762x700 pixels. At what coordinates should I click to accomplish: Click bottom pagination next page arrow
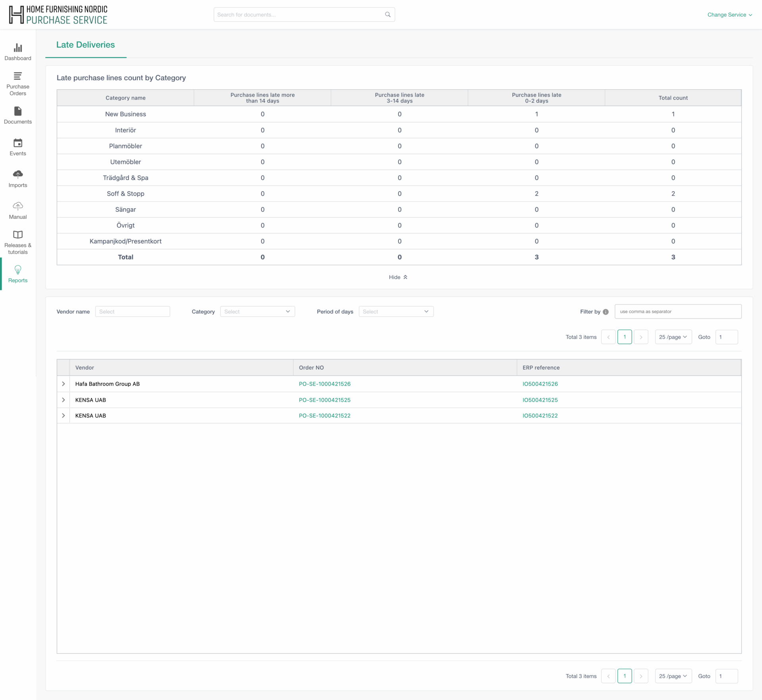click(x=641, y=676)
